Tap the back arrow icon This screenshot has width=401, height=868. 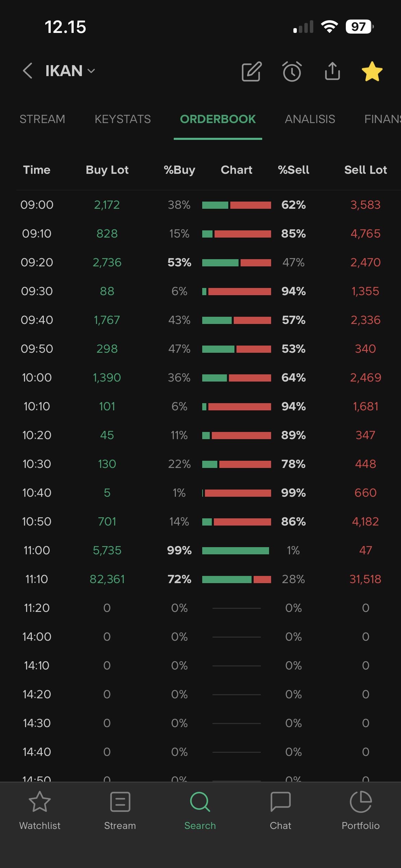(28, 71)
